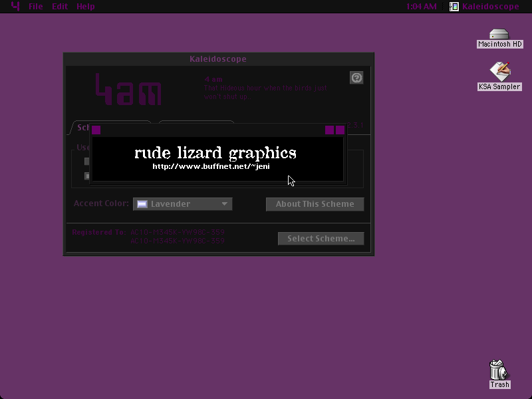The height and width of the screenshot is (399, 532).
Task: Open the Accent Color Lavender dropdown
Action: pos(182,204)
